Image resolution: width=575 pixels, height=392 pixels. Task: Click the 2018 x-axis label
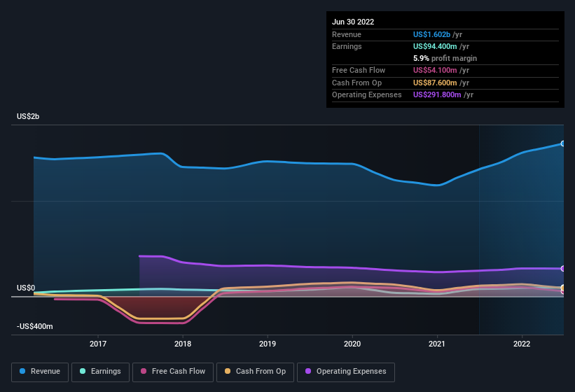[x=183, y=344]
